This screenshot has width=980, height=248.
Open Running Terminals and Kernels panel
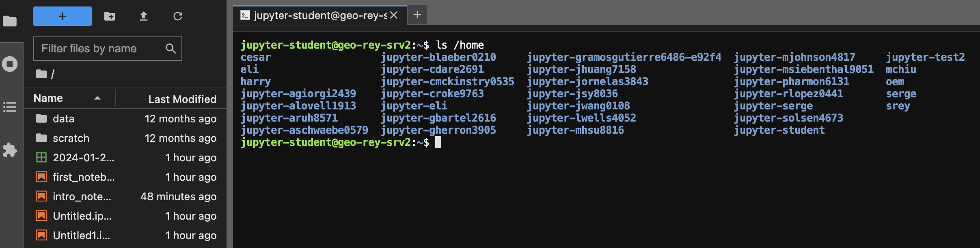tap(10, 64)
